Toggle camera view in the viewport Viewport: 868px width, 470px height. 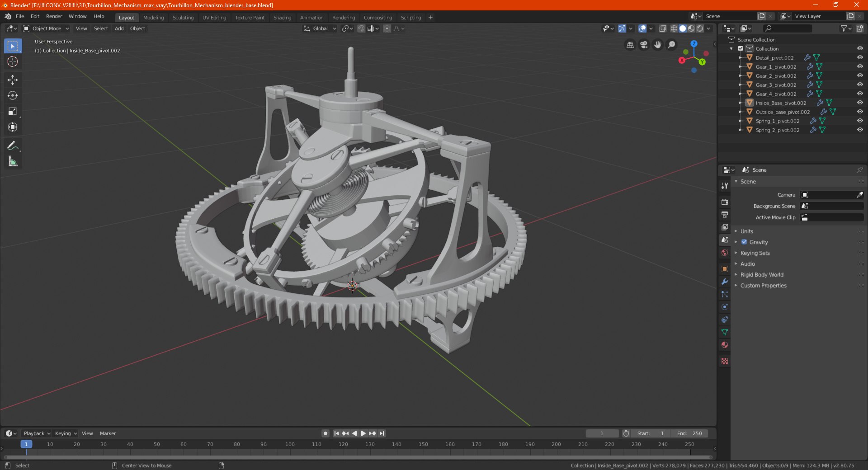(644, 45)
